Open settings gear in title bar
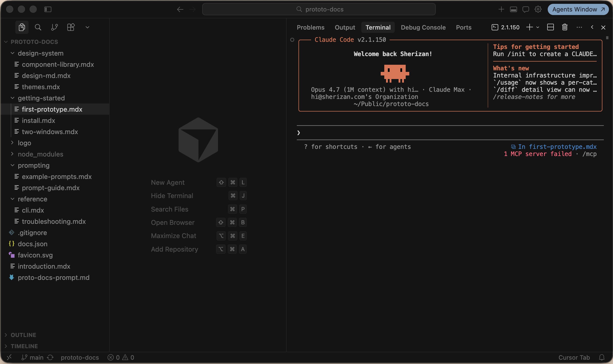613x364 pixels. coord(538,9)
